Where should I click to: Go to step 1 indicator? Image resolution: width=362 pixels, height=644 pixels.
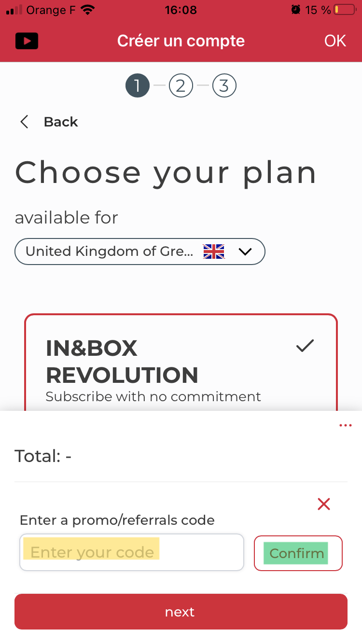pos(137,86)
